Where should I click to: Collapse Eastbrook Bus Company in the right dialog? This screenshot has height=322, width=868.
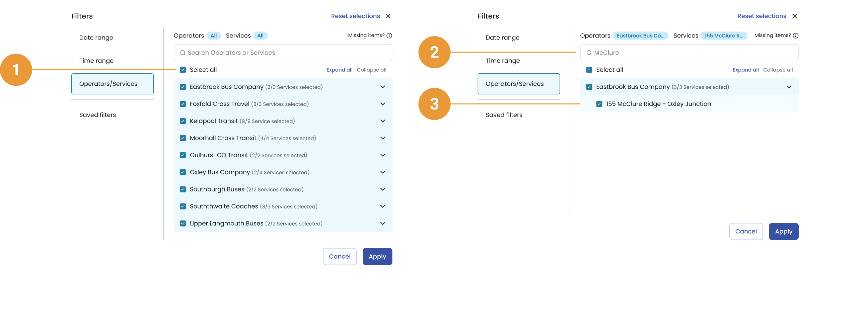[789, 87]
